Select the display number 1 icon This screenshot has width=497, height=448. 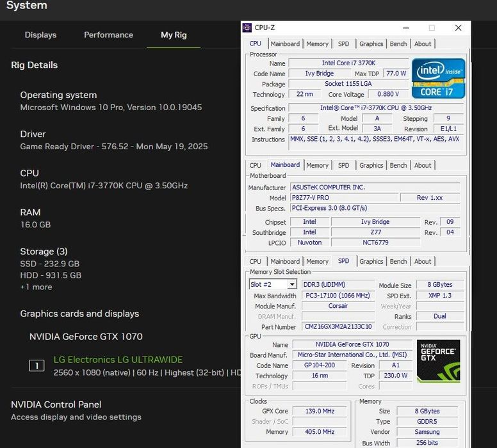point(37,365)
